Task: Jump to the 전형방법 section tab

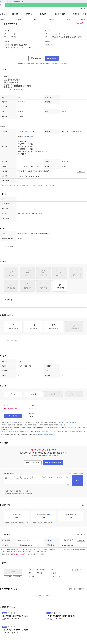Action: 67,19
